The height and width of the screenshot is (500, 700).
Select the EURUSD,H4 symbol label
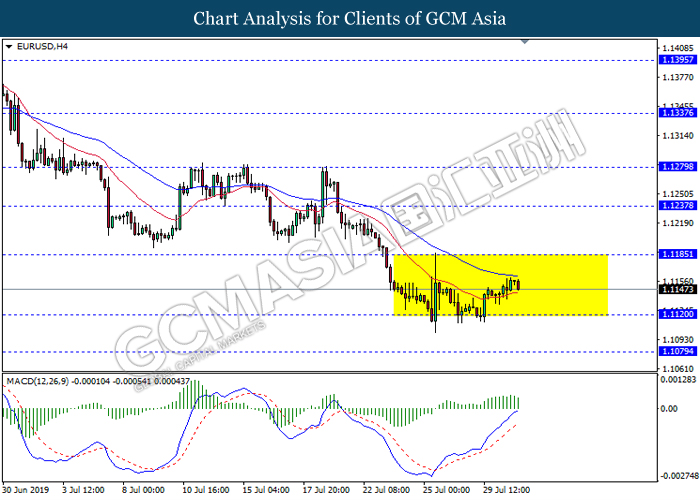point(42,46)
